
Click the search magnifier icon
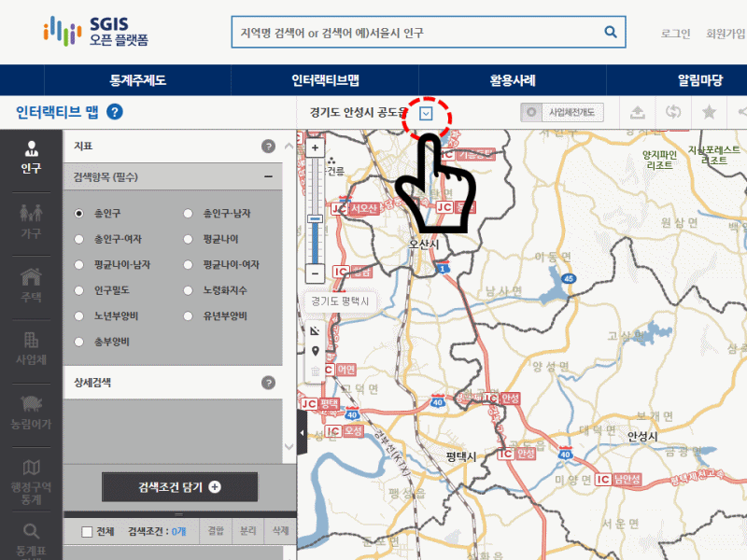[611, 33]
